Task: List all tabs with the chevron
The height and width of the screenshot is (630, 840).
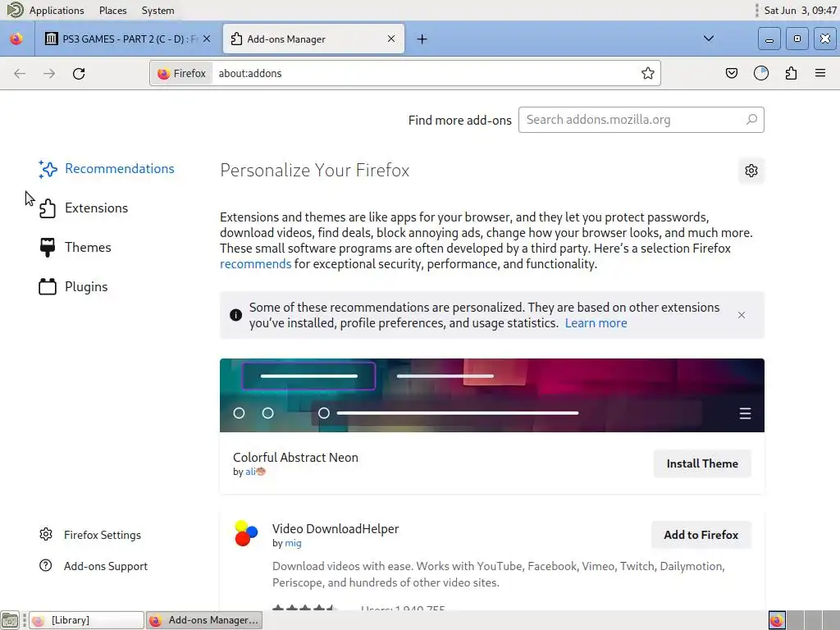Action: 708,39
